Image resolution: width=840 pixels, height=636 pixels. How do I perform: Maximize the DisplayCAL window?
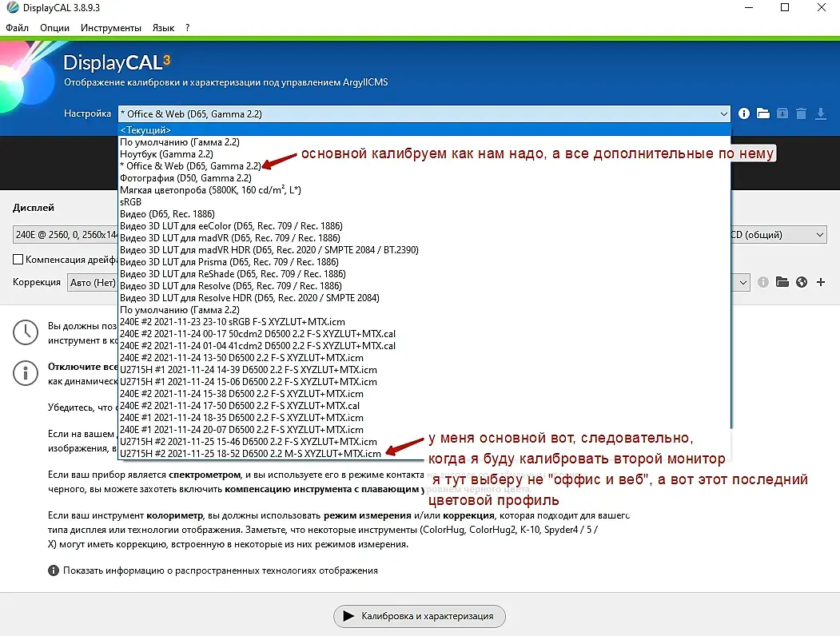(785, 7)
